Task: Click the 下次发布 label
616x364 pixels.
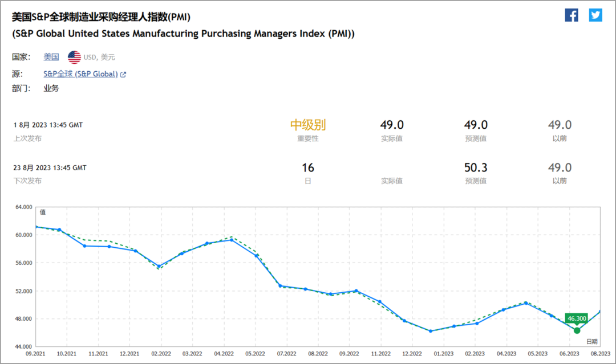Action: [27, 181]
